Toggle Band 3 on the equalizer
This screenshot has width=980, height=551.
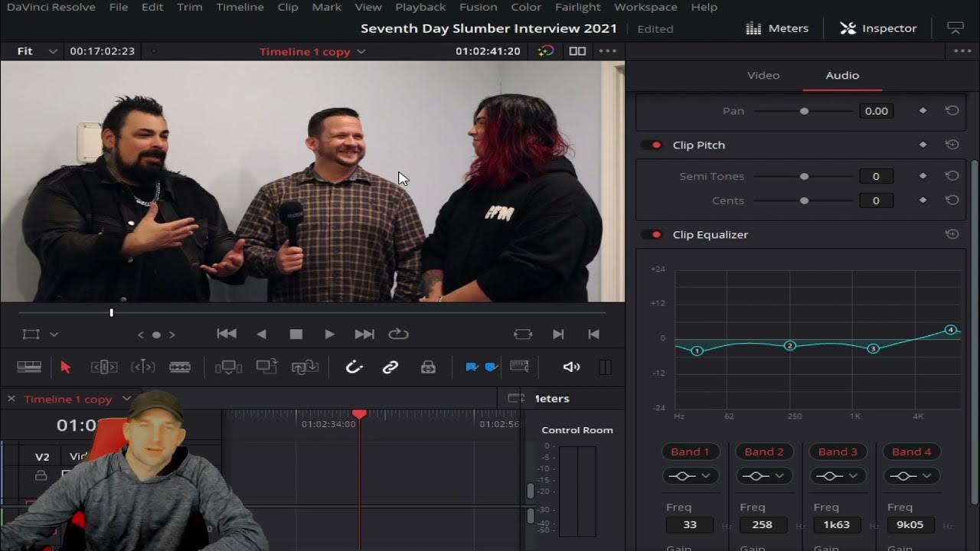coord(838,452)
